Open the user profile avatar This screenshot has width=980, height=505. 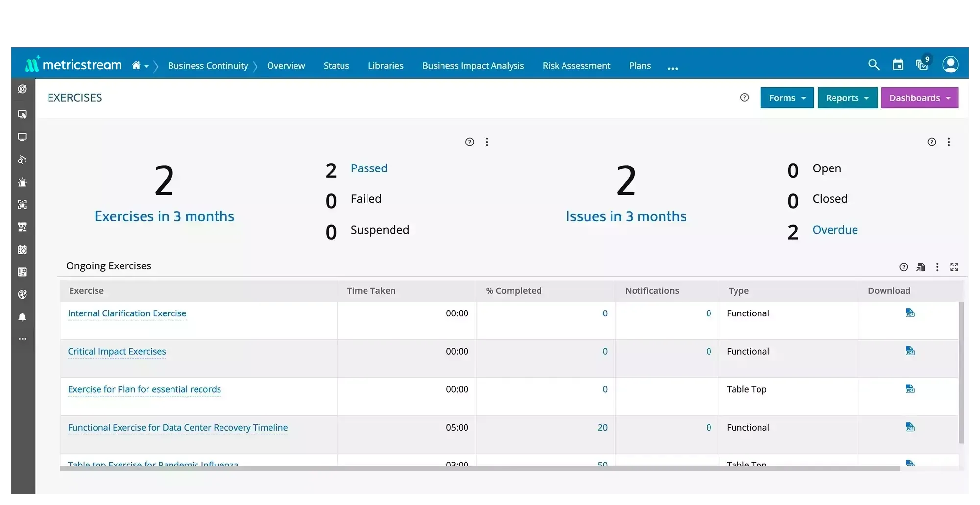(x=951, y=65)
